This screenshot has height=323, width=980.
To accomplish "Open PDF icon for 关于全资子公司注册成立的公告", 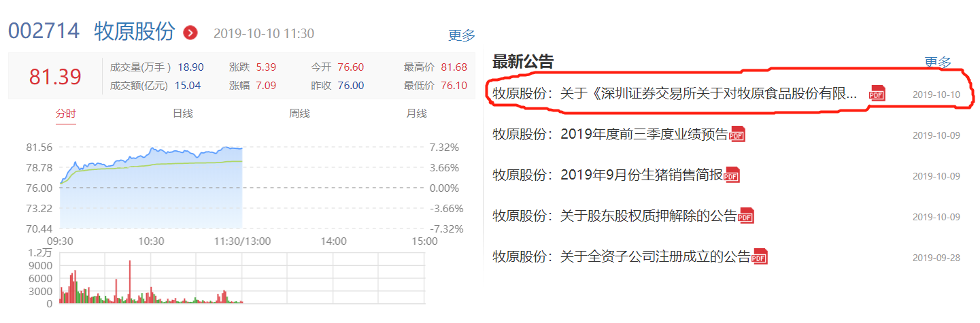I will tap(760, 257).
